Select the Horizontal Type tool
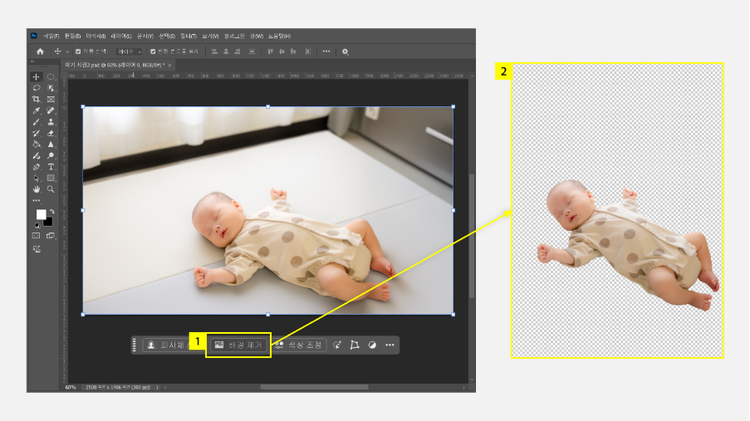 (51, 167)
